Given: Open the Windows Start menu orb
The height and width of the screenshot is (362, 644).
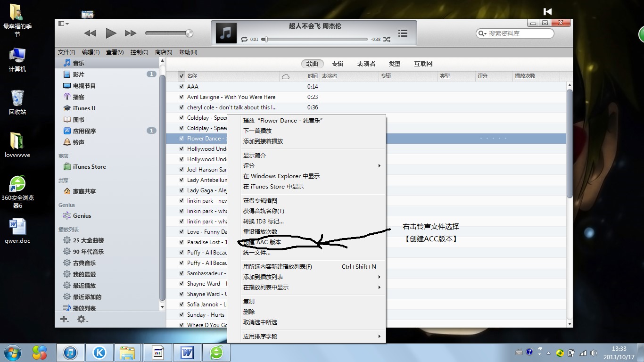Looking at the screenshot, I should point(13,352).
